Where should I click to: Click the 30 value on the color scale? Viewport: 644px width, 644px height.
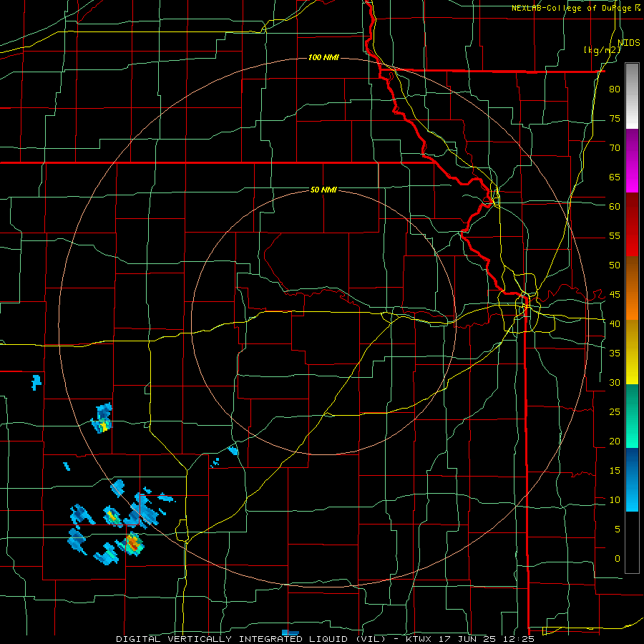(615, 383)
